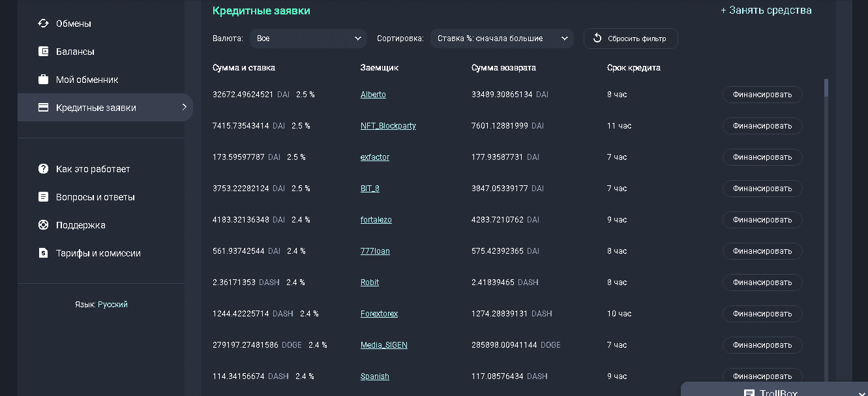This screenshot has width=868, height=396.
Task: Click the Поддержка support icon
Action: [x=43, y=224]
